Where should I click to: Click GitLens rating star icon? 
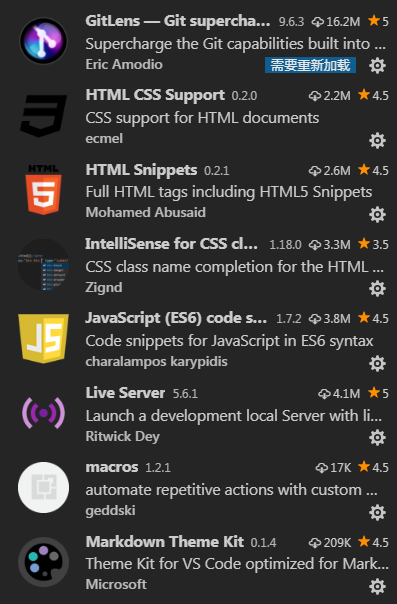coord(374,20)
